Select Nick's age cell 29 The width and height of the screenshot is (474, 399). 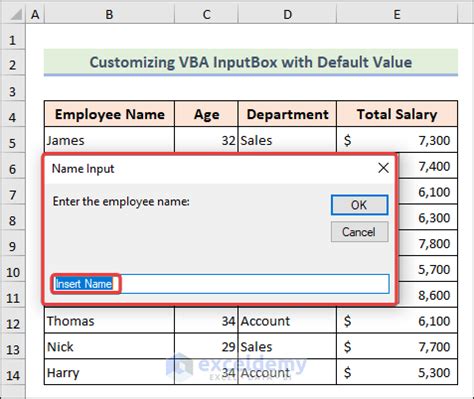pos(206,347)
